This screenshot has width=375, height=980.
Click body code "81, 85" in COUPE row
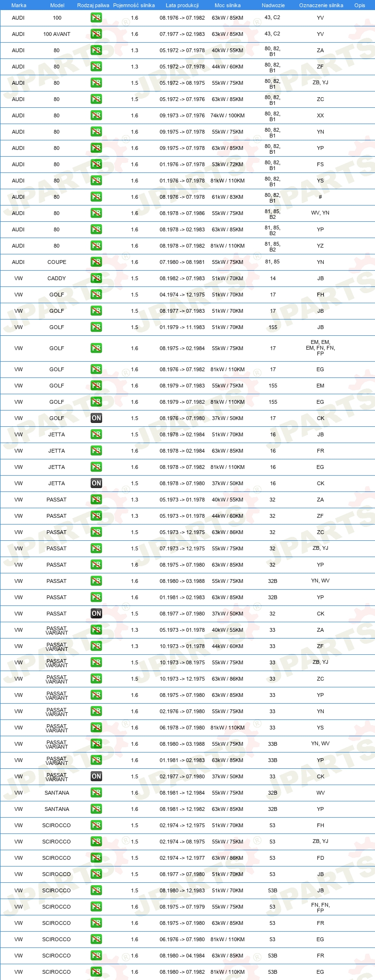click(272, 262)
